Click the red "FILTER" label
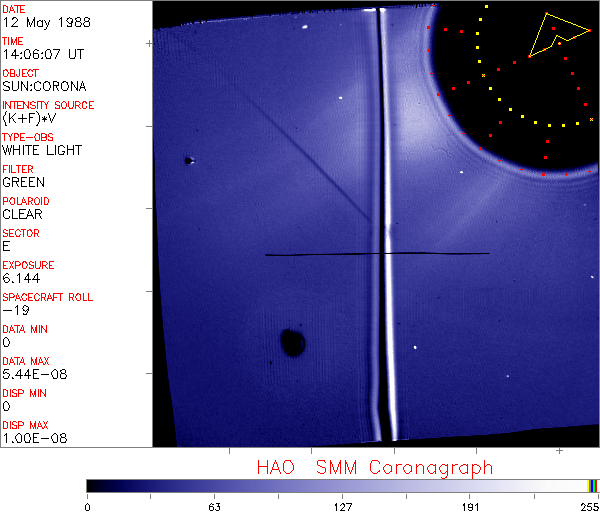This screenshot has width=600, height=512. tap(18, 169)
